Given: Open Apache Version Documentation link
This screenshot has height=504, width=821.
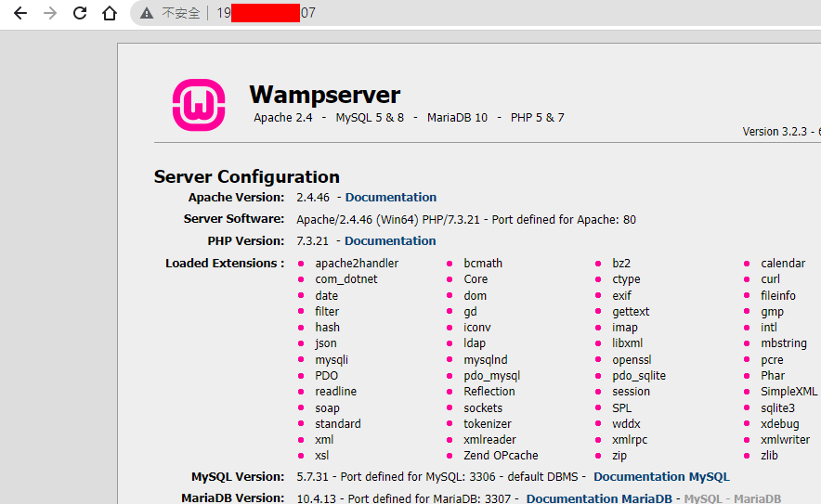Looking at the screenshot, I should (391, 198).
